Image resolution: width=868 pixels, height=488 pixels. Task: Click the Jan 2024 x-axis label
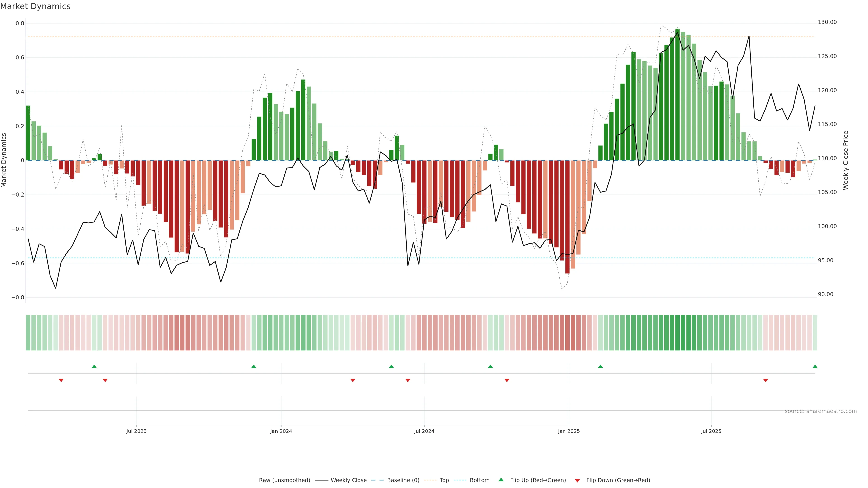pos(281,431)
